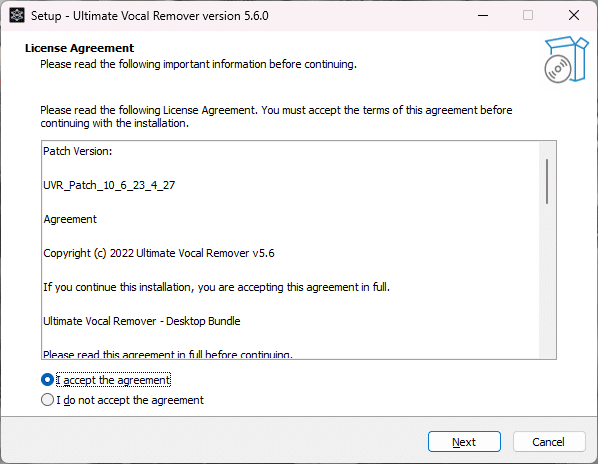Click the "License Agreement" heading

pos(79,48)
